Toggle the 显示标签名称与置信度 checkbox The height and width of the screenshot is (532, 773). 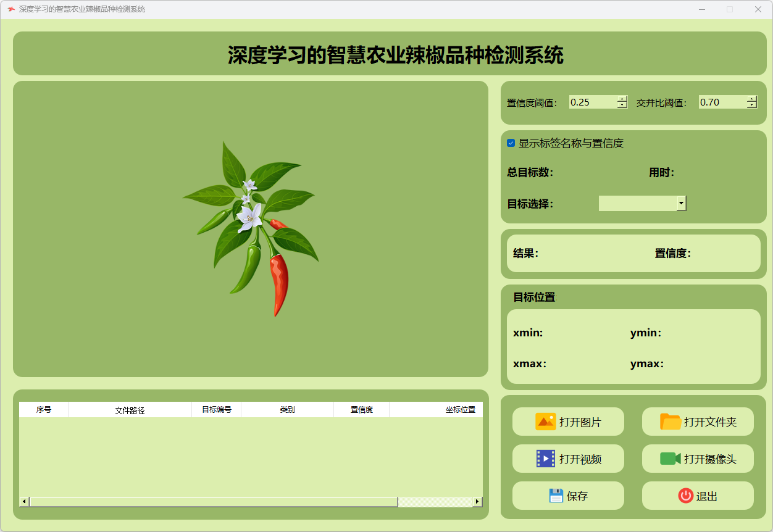(x=511, y=143)
